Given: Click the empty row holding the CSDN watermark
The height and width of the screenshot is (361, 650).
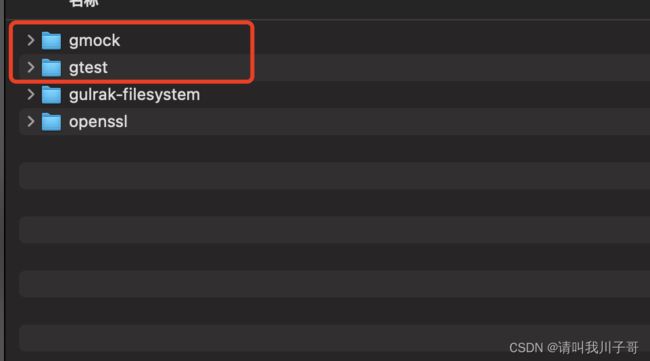Looking at the screenshot, I should (335, 339).
